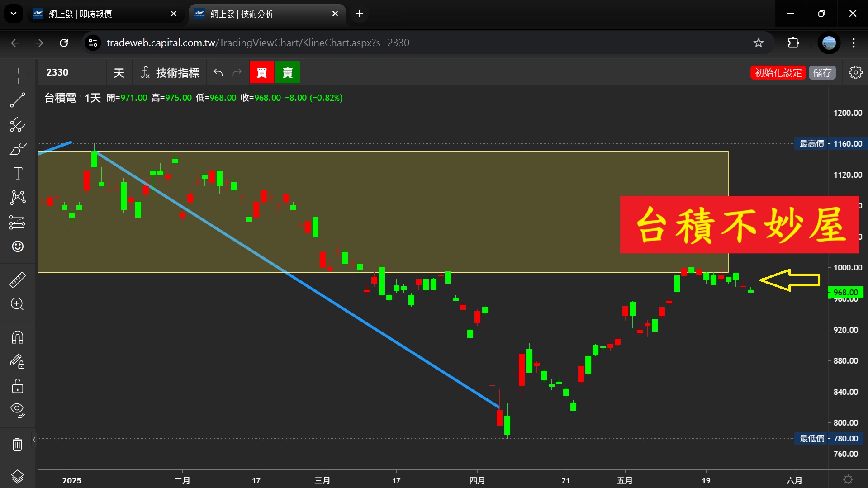Toggle lock all drawing tools
Image resolution: width=868 pixels, height=488 pixels.
coord(18,386)
